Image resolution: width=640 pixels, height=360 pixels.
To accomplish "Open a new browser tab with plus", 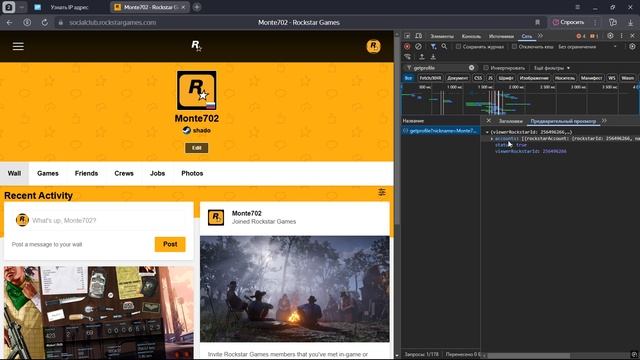I will [197, 7].
